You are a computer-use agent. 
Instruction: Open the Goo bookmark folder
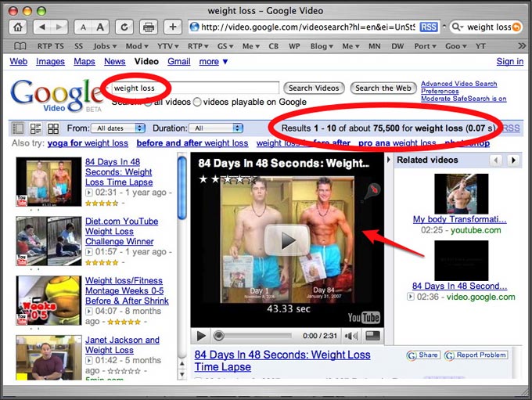tap(455, 46)
